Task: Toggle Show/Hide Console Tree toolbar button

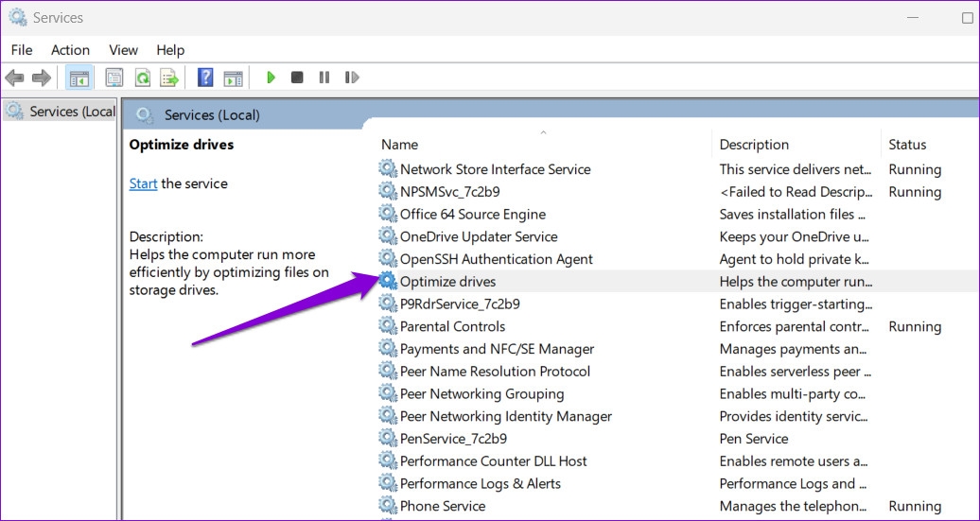Action: pos(79,78)
